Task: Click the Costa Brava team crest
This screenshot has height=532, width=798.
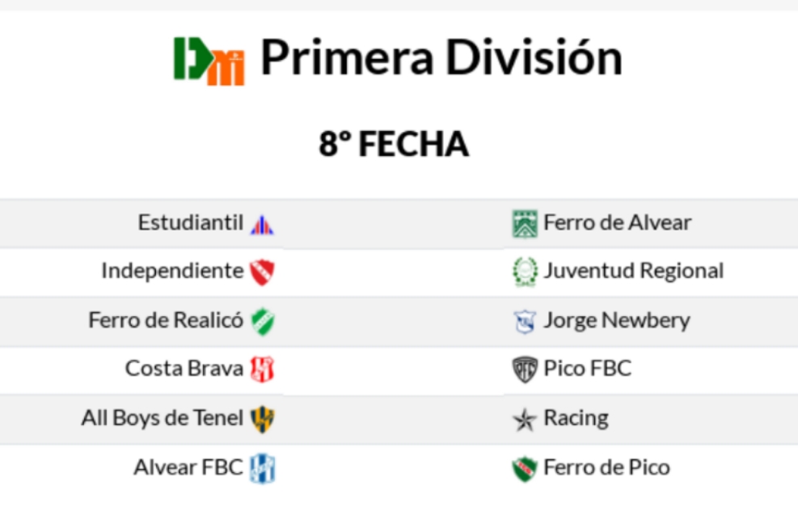Action: click(262, 369)
